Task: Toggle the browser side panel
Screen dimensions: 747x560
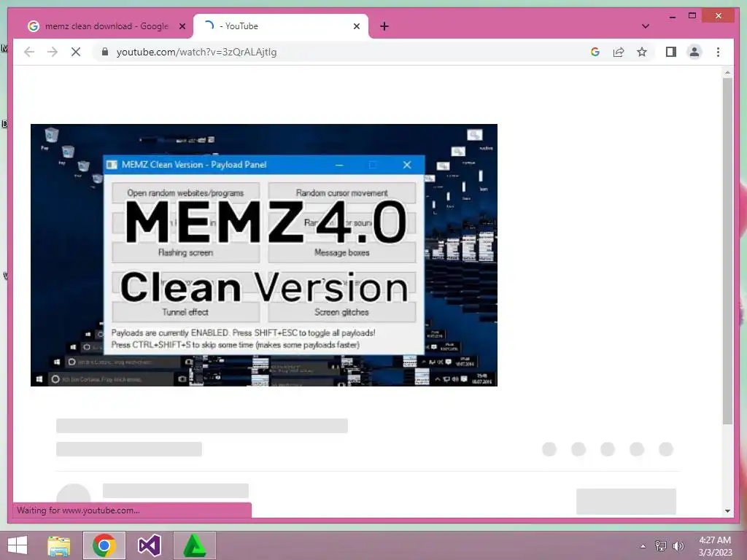Action: pos(671,52)
